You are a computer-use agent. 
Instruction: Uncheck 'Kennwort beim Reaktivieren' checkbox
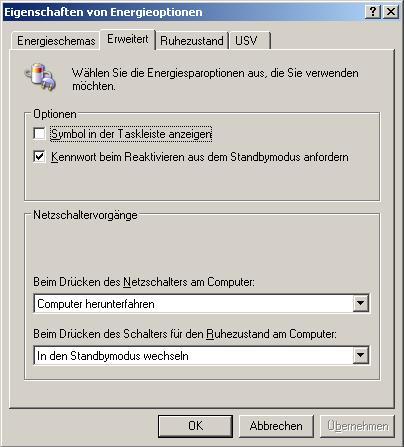(x=39, y=156)
